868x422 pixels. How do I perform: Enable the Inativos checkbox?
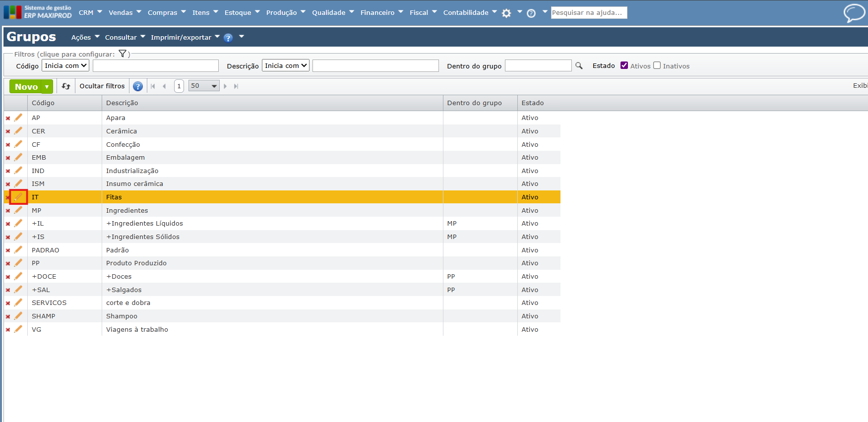(657, 65)
